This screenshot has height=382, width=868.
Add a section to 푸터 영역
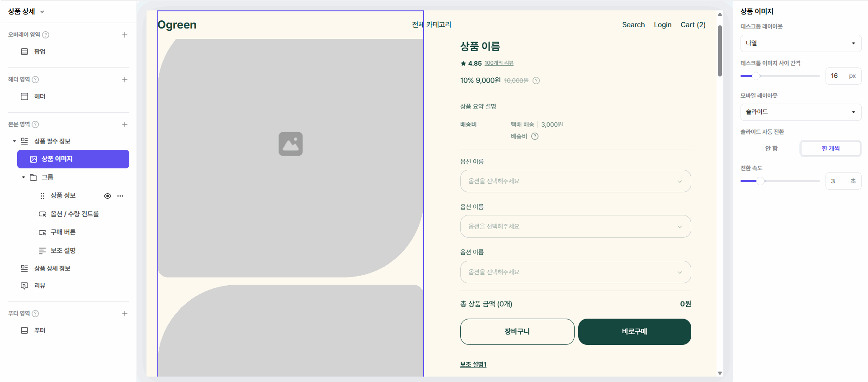tap(125, 314)
